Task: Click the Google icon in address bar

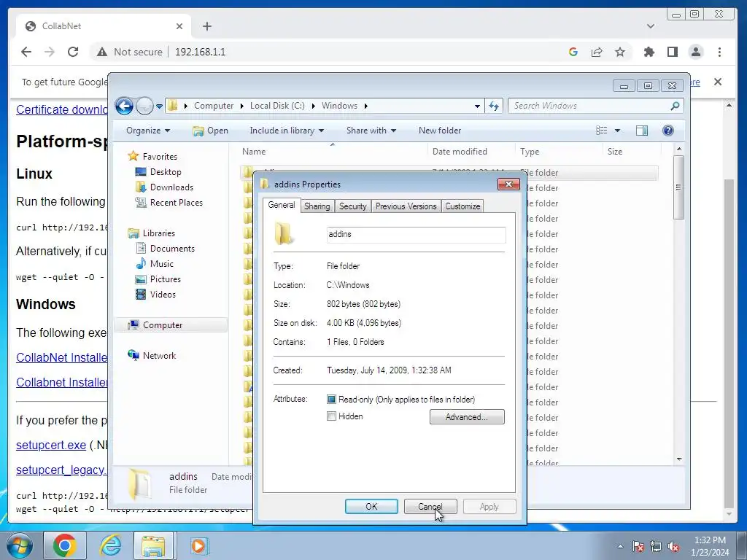Action: 573,52
